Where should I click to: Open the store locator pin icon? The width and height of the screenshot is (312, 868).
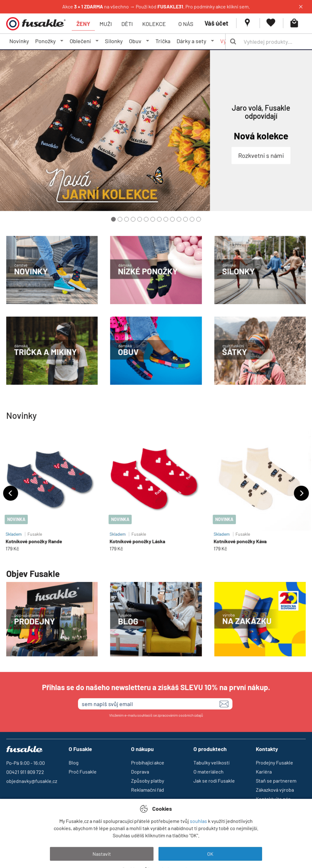[x=247, y=23]
